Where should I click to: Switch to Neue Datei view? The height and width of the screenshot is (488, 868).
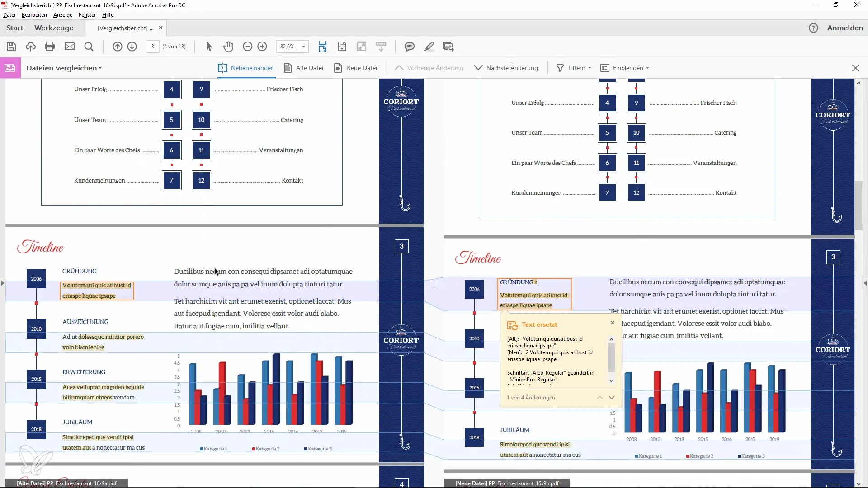[x=355, y=68]
